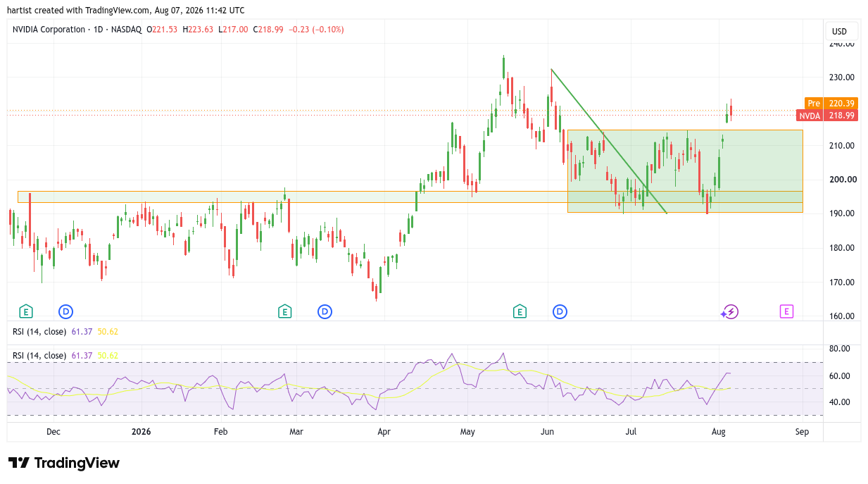Screen dimensions: 868x484
Task: Click the low value L217.00
Action: tap(233, 30)
